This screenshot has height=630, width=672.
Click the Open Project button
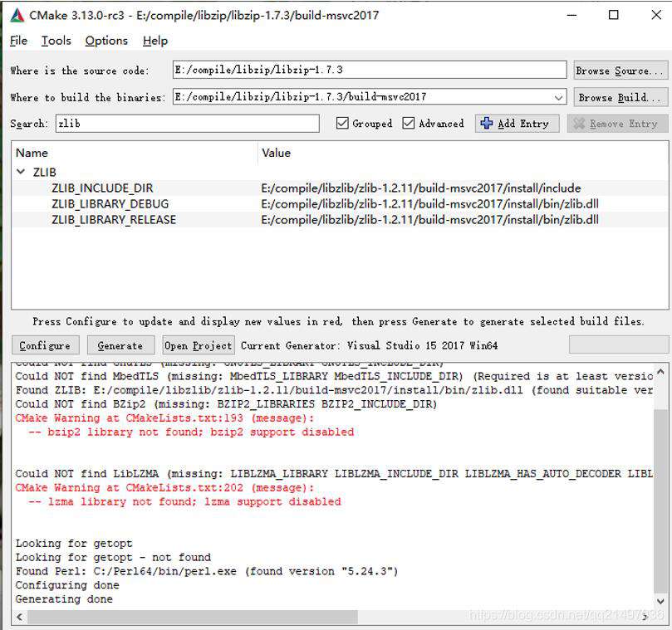[198, 345]
